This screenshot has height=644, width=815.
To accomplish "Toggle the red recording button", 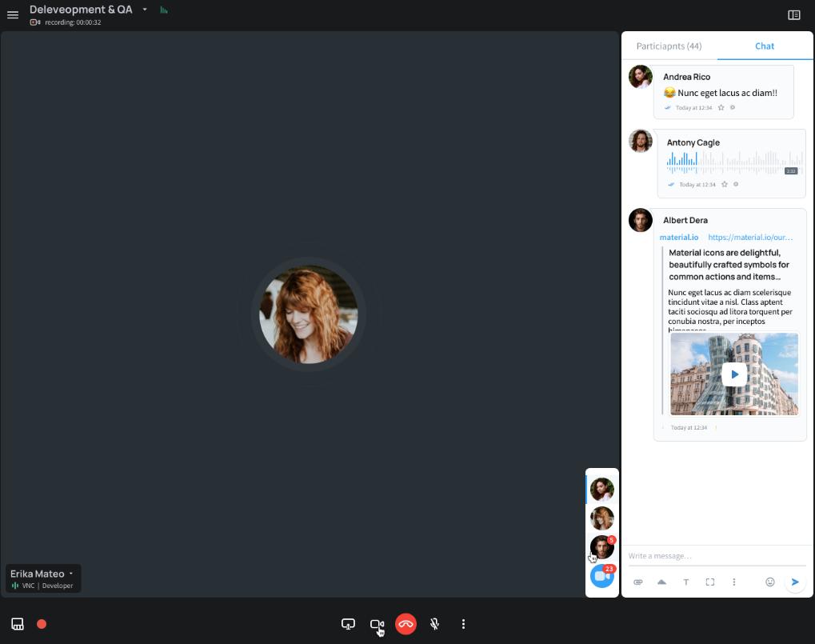I will (42, 624).
